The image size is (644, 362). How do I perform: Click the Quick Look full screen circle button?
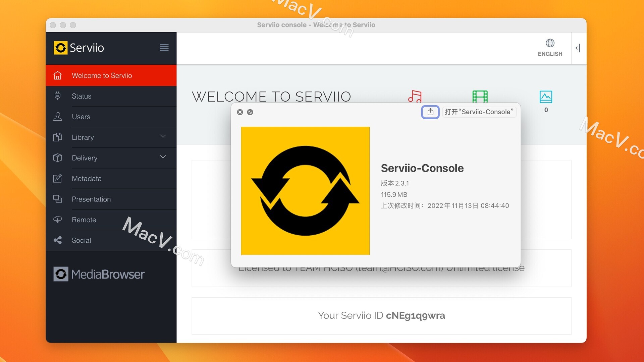coord(250,112)
